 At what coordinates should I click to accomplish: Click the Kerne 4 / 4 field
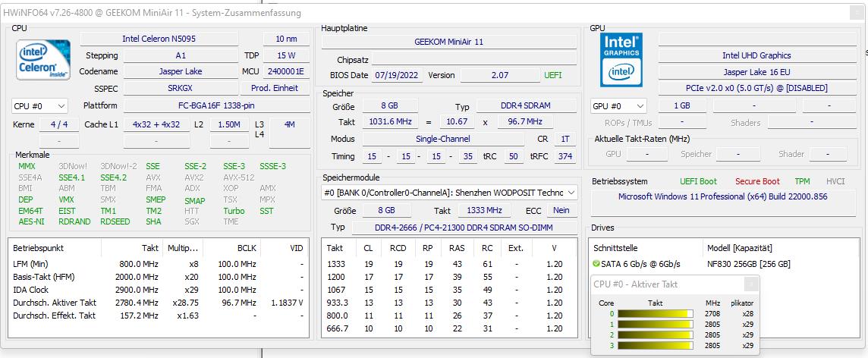(59, 124)
